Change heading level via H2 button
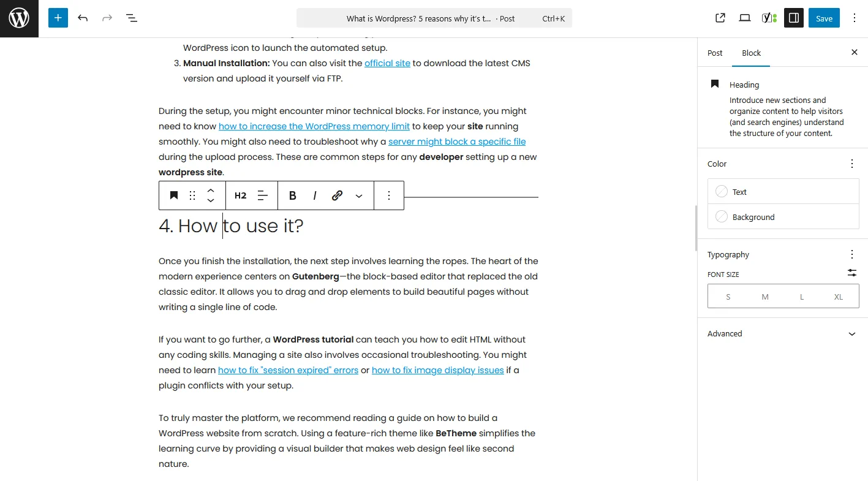The height and width of the screenshot is (481, 868). (x=240, y=195)
